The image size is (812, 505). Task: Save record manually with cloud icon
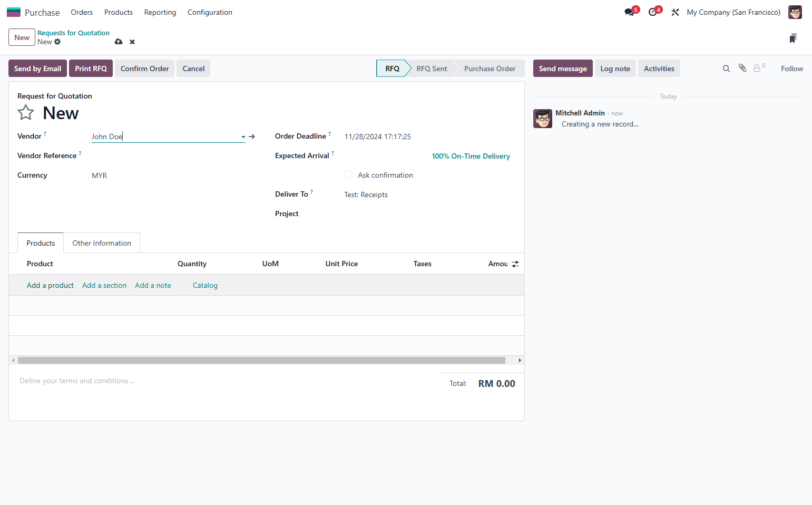click(x=119, y=42)
